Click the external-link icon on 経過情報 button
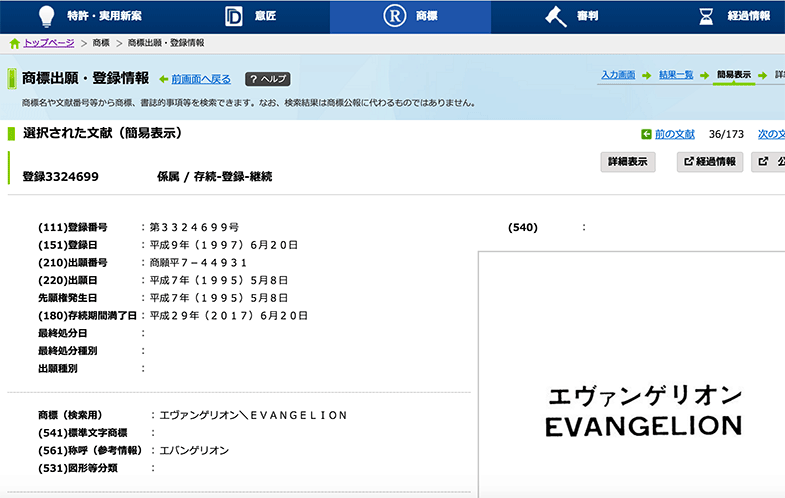The height and width of the screenshot is (498, 785). coord(689,161)
